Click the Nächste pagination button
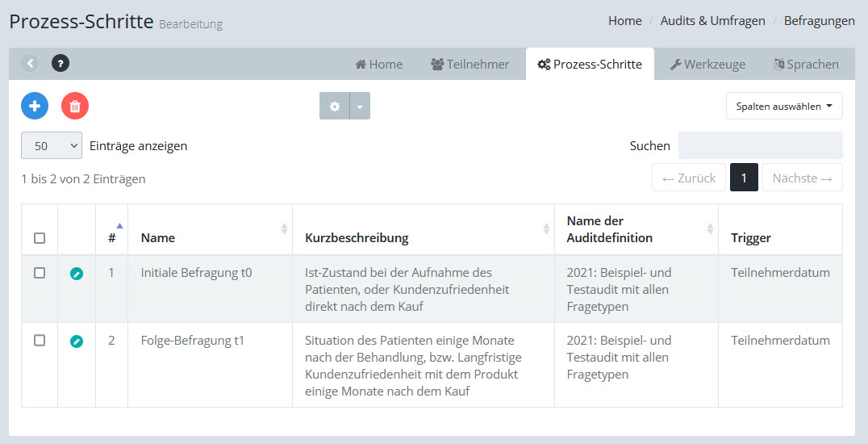This screenshot has height=444, width=868. [802, 178]
